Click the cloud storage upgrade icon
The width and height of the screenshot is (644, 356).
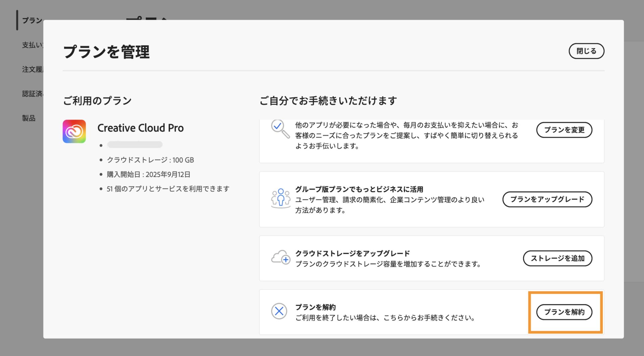pos(279,258)
